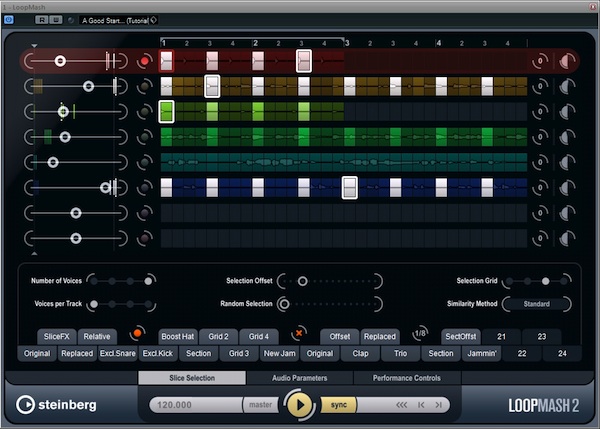Image resolution: width=600 pixels, height=429 pixels.
Task: Adjust yellow track volume knob
Action: pyautogui.click(x=567, y=86)
